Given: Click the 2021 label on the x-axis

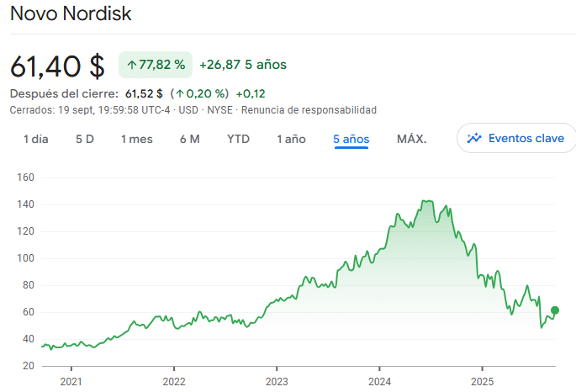Looking at the screenshot, I should coord(71,379).
